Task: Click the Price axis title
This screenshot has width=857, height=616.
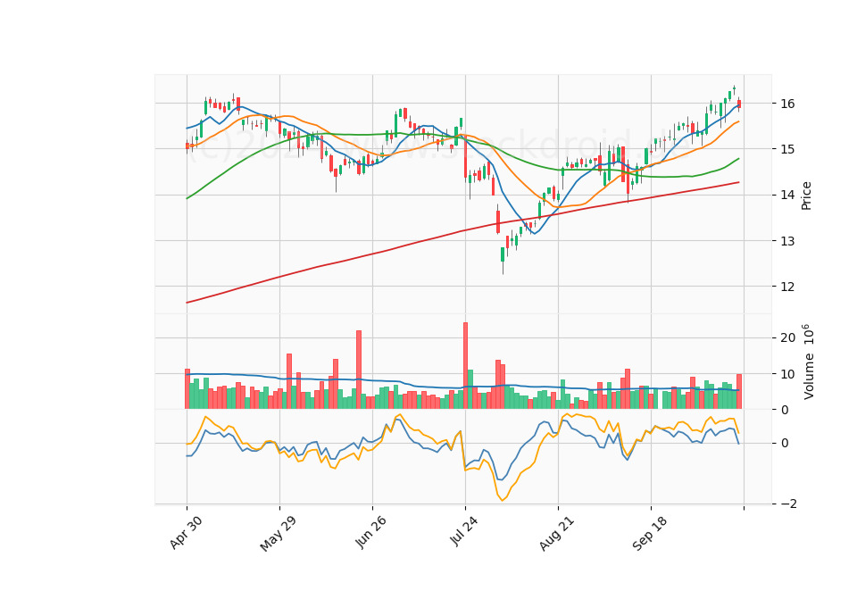Action: coord(806,196)
